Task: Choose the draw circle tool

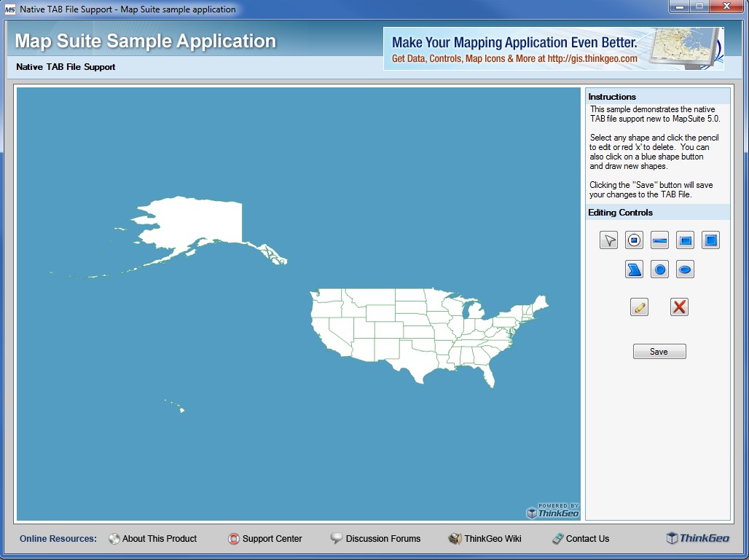Action: [x=659, y=269]
